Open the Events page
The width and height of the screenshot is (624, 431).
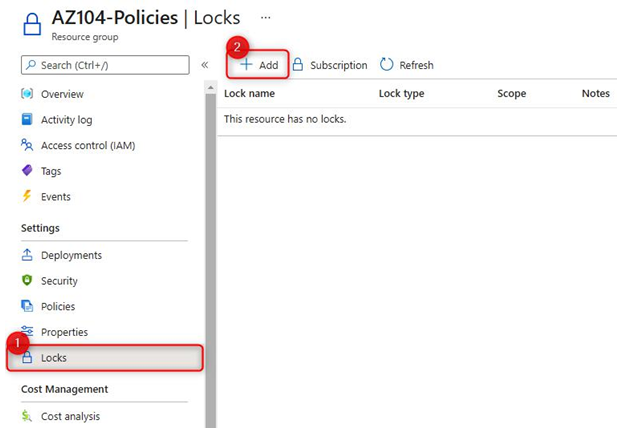[56, 197]
